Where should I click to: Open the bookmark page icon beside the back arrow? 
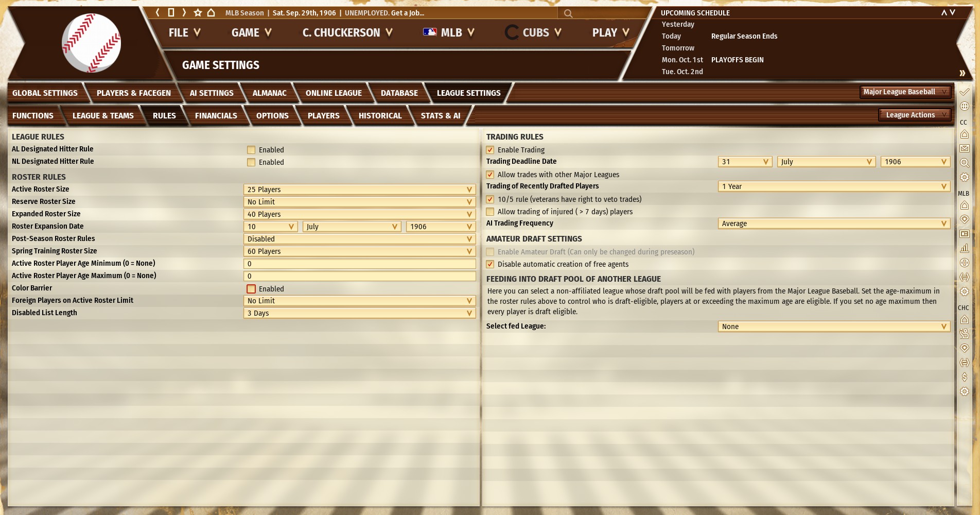pyautogui.click(x=171, y=12)
